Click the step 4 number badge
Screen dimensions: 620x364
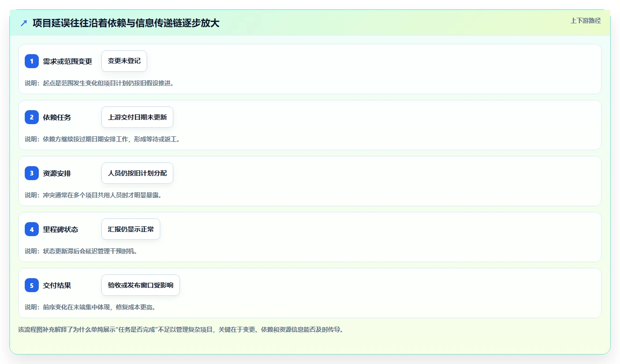32,229
